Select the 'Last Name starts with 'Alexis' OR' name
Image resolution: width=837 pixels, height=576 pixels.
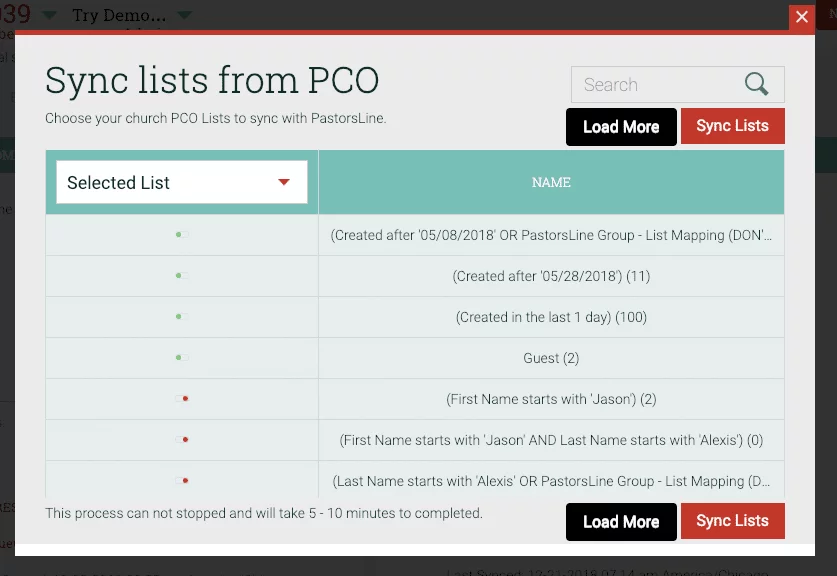coord(551,482)
